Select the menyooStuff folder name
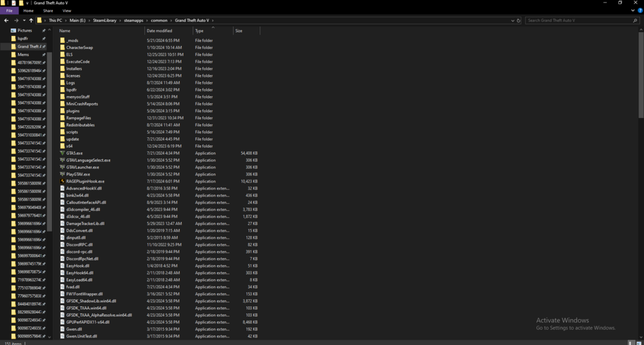Image resolution: width=644 pixels, height=345 pixels. [x=78, y=97]
